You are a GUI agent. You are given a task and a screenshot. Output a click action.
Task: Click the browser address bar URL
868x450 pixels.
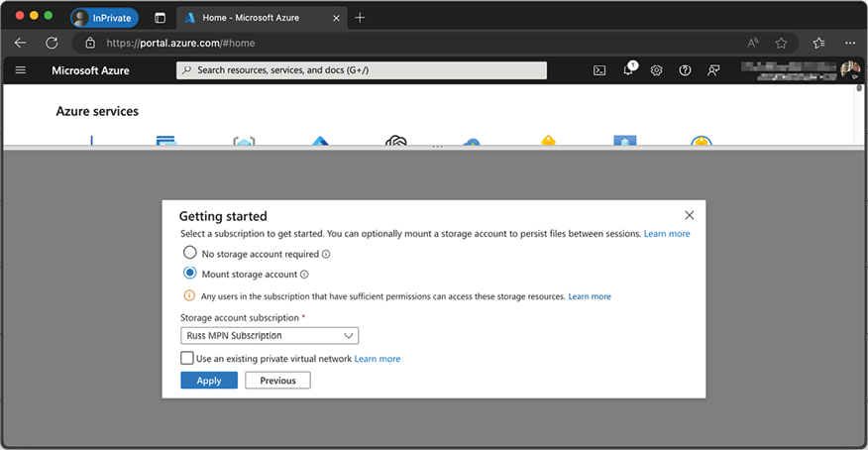click(180, 43)
